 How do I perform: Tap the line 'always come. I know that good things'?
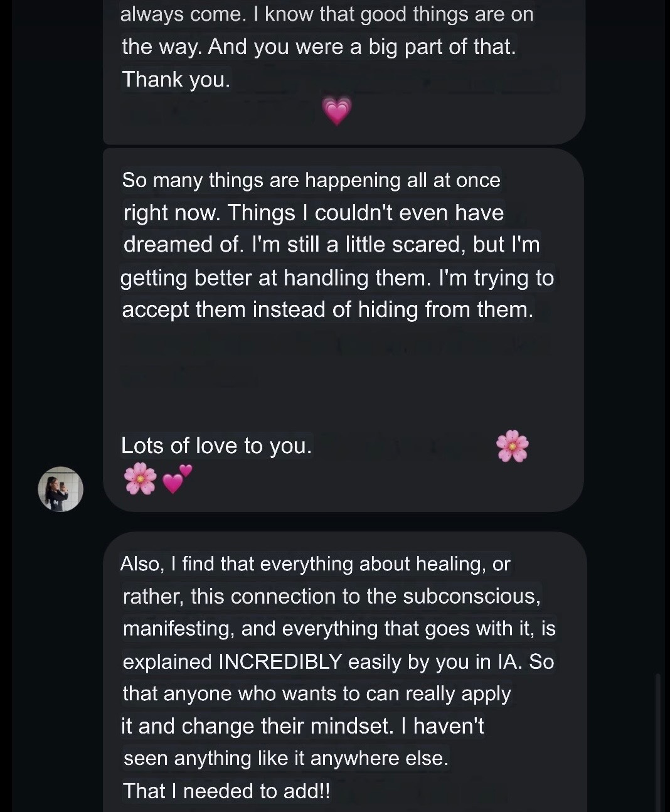point(327,14)
